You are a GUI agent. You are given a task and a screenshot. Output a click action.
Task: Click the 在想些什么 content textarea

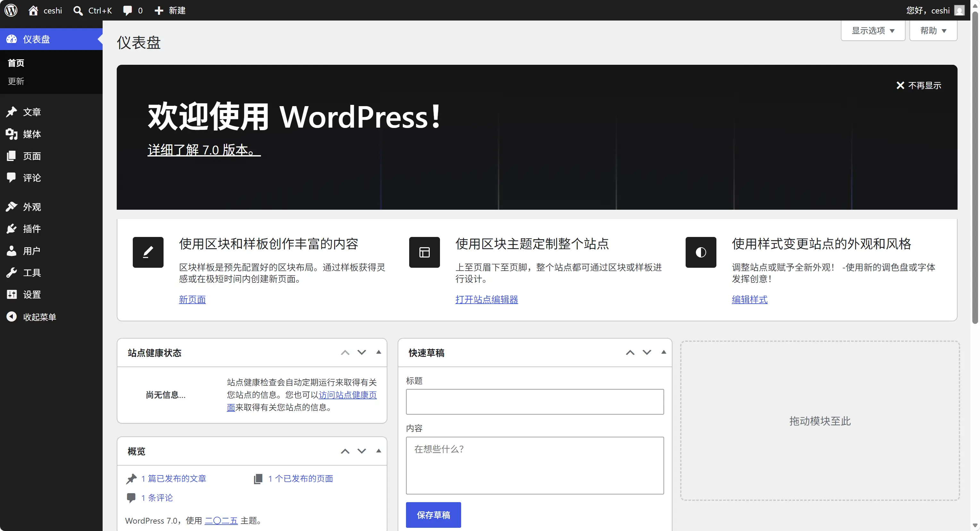pyautogui.click(x=535, y=466)
